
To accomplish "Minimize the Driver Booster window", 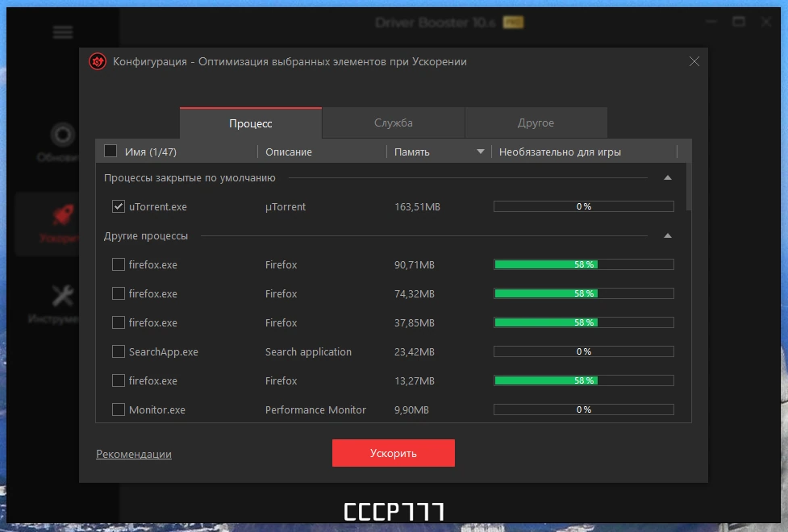I will tap(711, 22).
